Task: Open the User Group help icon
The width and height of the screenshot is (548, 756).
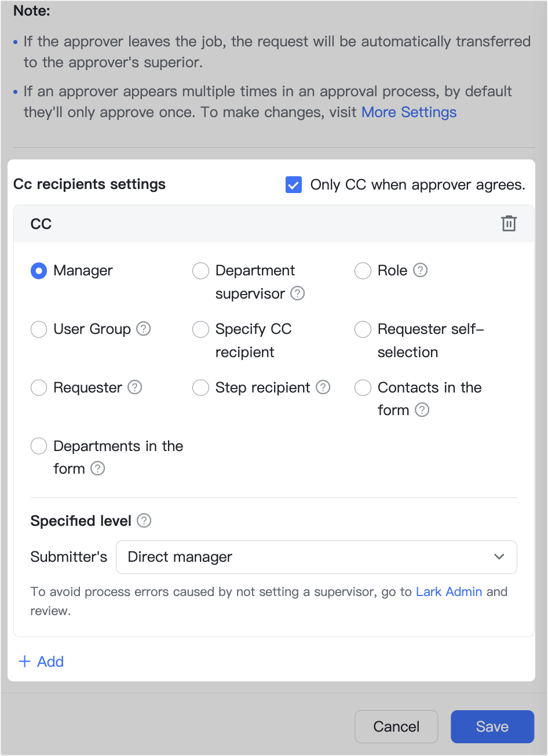Action: pos(144,329)
